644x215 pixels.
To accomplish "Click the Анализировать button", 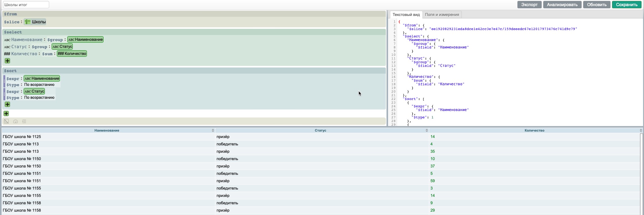I will [562, 5].
